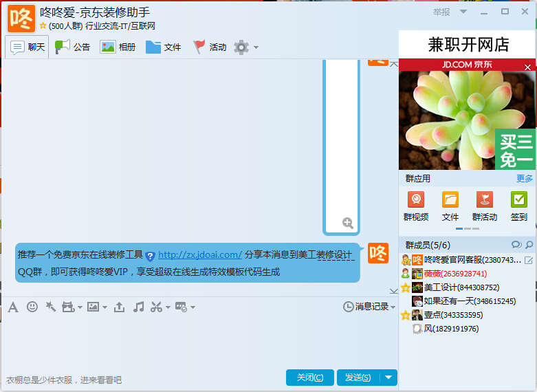Click the succulent plant ad image
The height and width of the screenshot is (392, 537).
point(467,120)
